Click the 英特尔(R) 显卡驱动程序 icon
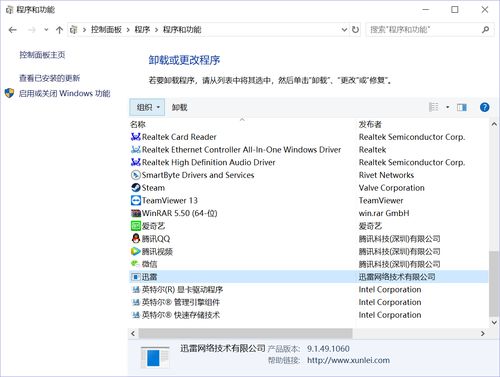Image resolution: width=500 pixels, height=377 pixels. tap(136, 289)
